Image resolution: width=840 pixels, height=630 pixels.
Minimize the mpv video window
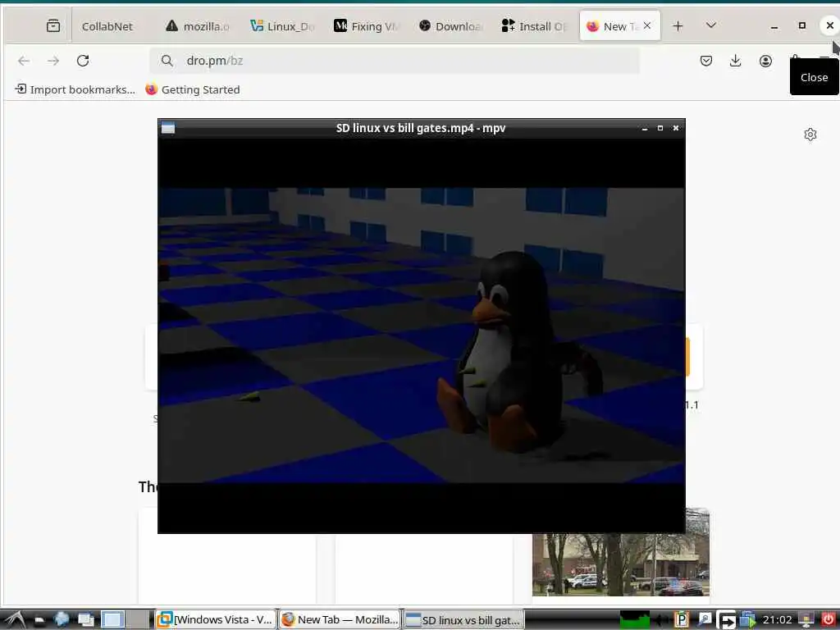point(645,128)
